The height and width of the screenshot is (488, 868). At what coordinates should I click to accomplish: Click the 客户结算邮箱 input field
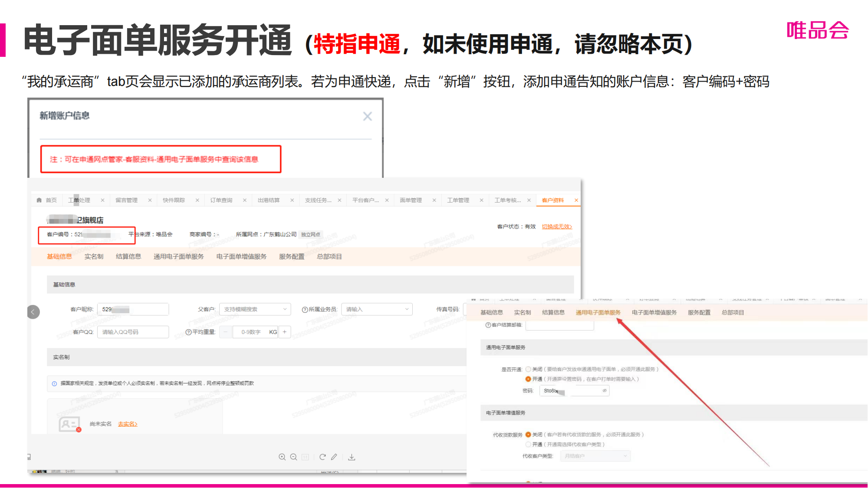559,325
